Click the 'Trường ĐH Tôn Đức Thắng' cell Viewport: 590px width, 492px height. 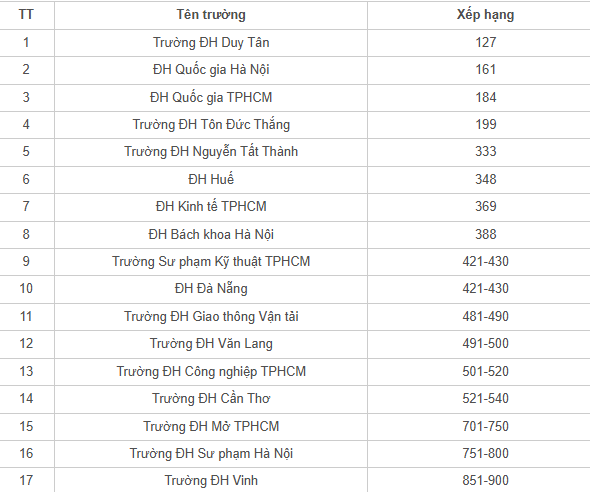[211, 125]
